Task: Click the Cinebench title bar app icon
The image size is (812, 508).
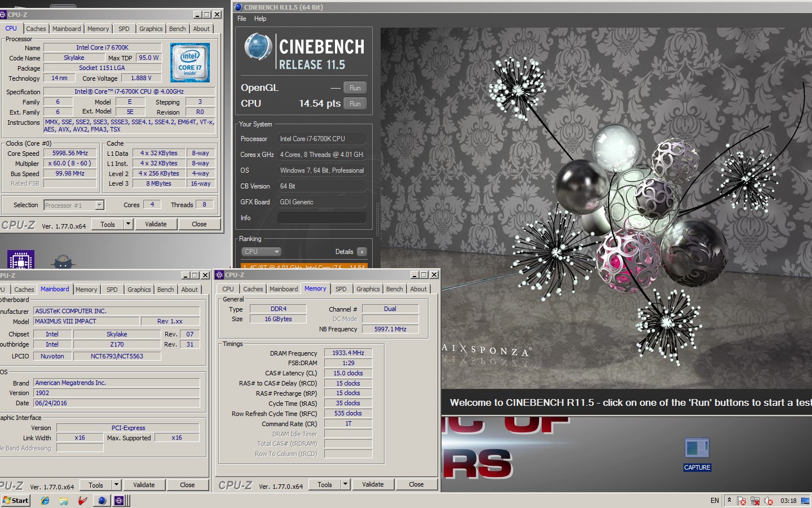Action: tap(239, 7)
